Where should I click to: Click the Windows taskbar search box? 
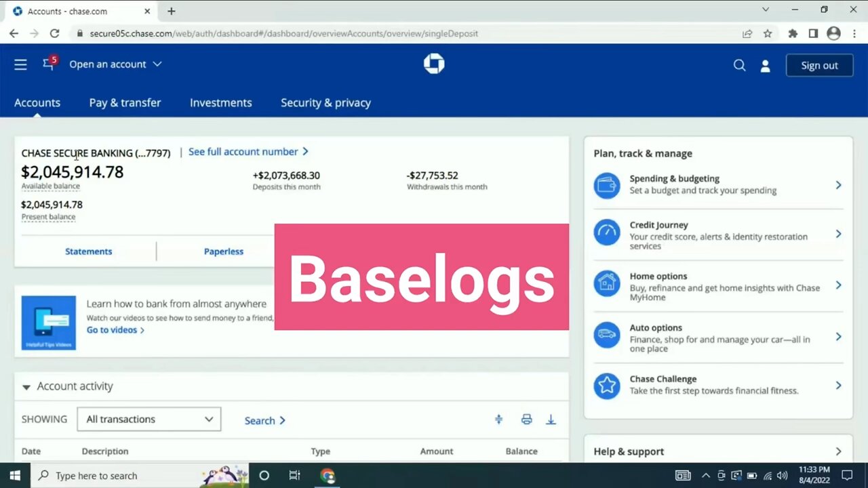pos(139,476)
